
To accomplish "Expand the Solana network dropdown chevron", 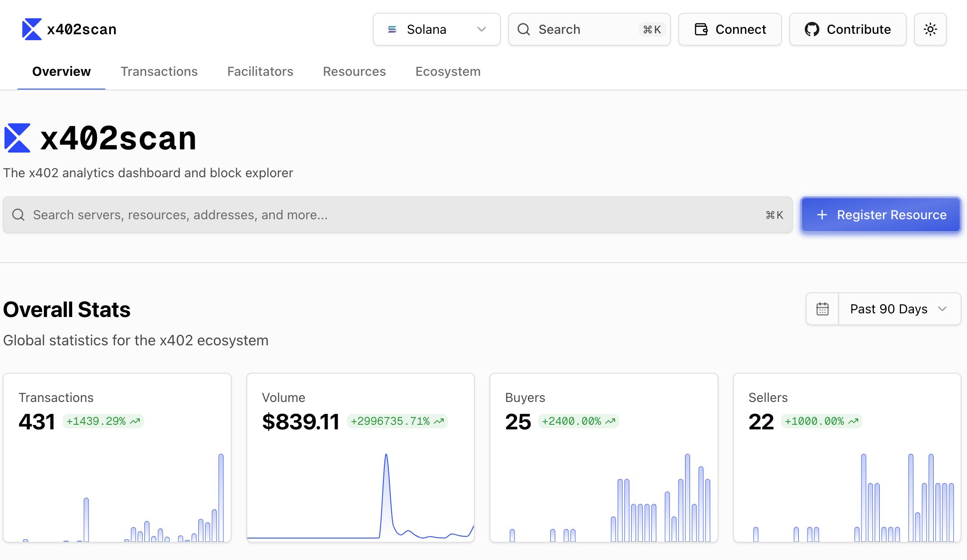I will tap(481, 29).
